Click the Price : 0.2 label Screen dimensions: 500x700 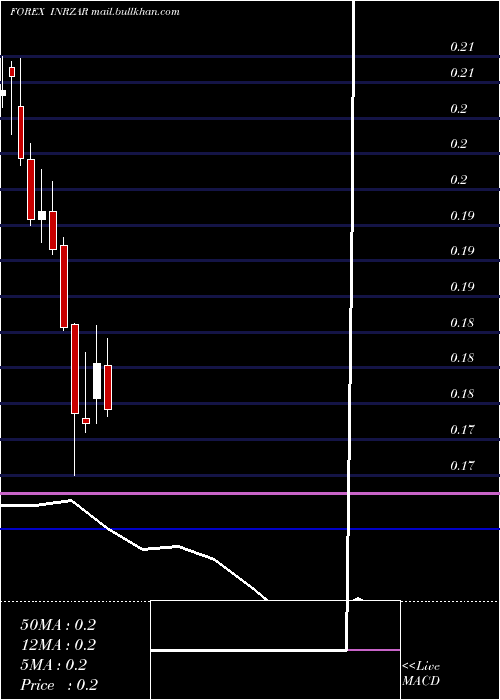[59, 685]
